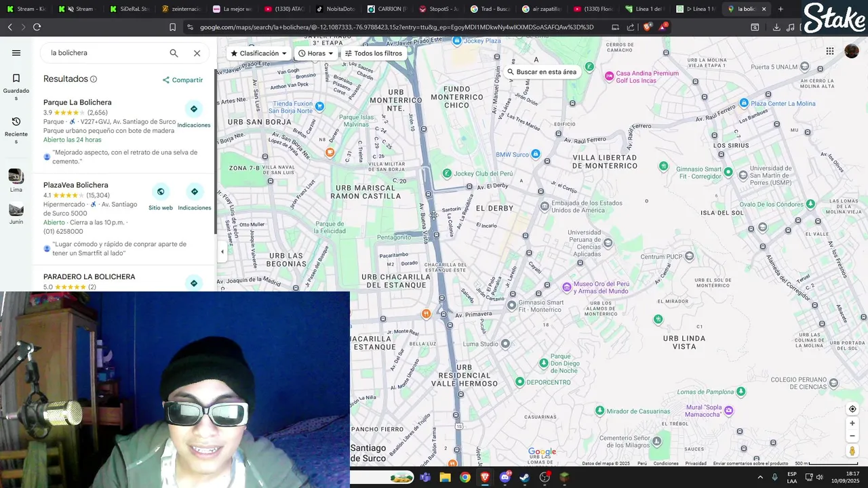
Task: Open PlazaVea website link
Action: 161,192
